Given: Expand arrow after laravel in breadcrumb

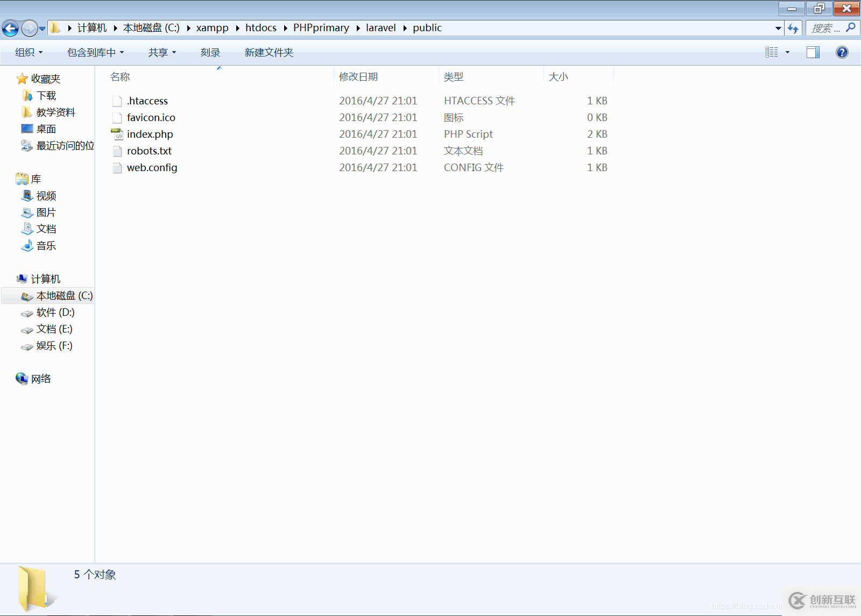Looking at the screenshot, I should pyautogui.click(x=405, y=28).
